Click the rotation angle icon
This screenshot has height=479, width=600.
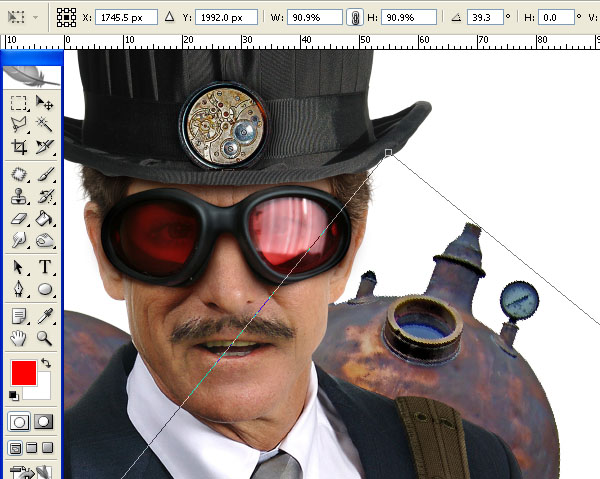pos(456,17)
